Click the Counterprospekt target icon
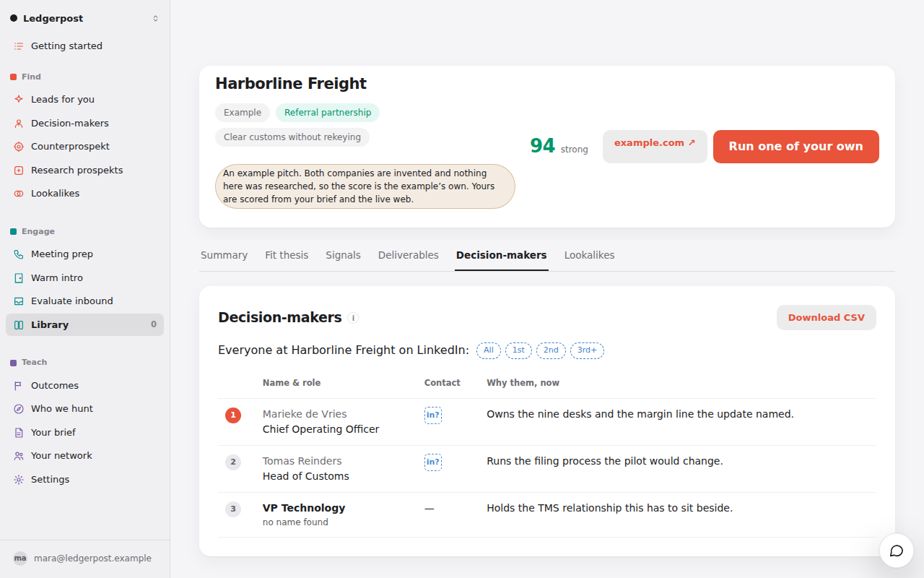This screenshot has width=924, height=578. click(x=19, y=147)
